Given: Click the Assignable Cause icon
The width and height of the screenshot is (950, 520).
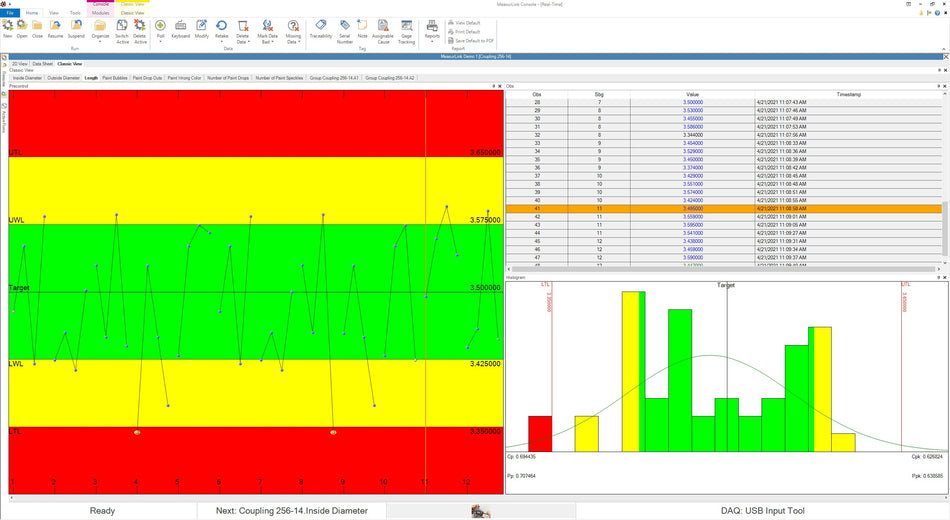Looking at the screenshot, I should 382,30.
